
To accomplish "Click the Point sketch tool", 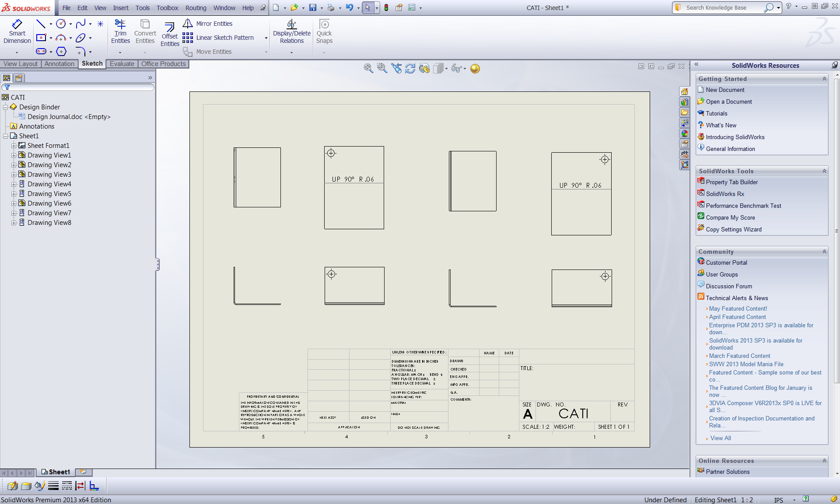I will point(101,24).
